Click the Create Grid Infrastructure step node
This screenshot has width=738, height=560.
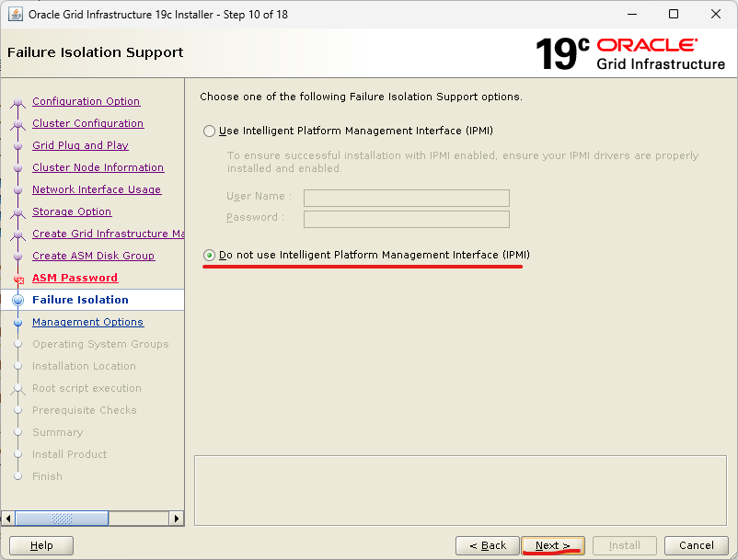[x=17, y=234]
